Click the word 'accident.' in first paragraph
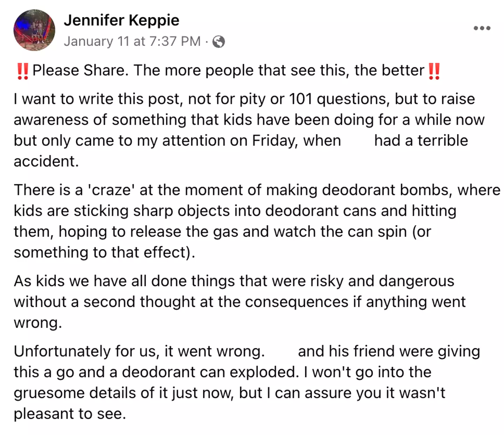Viewport: 504px width, 435px height. pyautogui.click(x=46, y=161)
